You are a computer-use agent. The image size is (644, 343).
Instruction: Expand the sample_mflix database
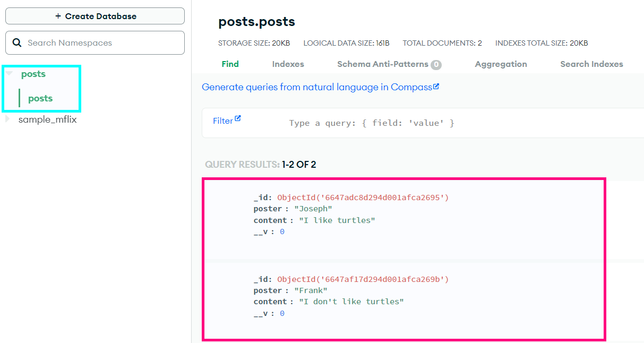(x=7, y=119)
